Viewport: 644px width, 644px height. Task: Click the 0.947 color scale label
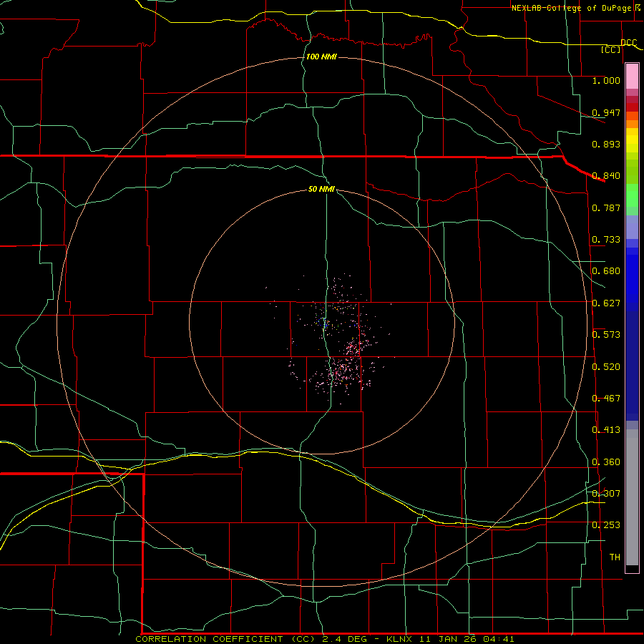point(606,112)
